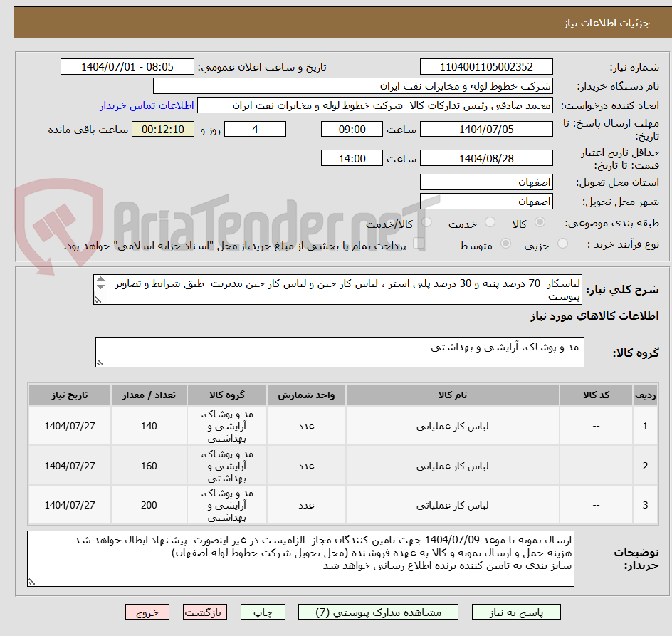Click quantity 140 in row 1

pos(149,427)
